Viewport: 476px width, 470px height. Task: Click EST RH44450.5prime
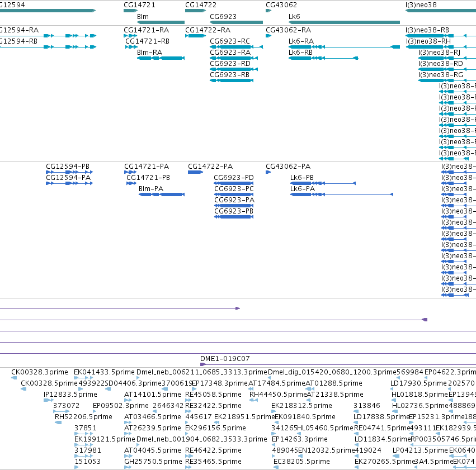(278, 395)
